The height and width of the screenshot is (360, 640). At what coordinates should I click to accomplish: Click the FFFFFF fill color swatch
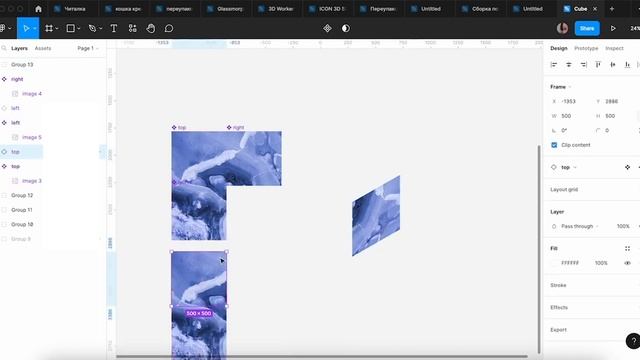(x=554, y=263)
